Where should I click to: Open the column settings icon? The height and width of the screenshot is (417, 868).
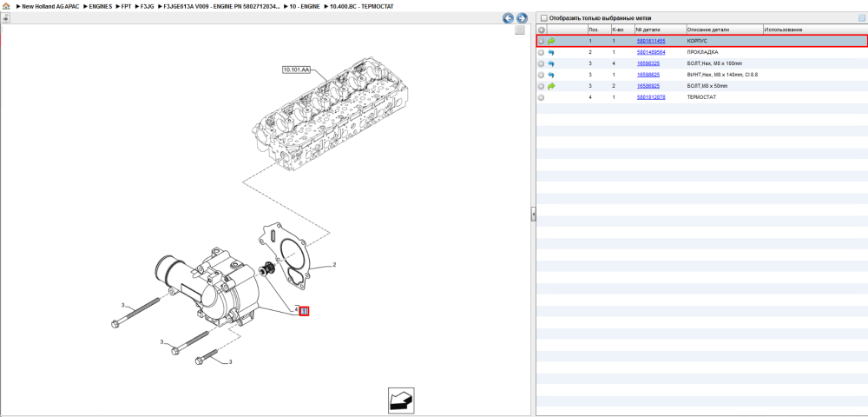click(861, 17)
